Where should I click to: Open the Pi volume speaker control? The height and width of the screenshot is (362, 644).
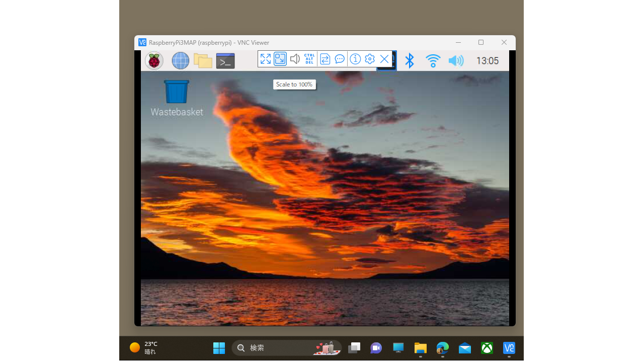(456, 61)
